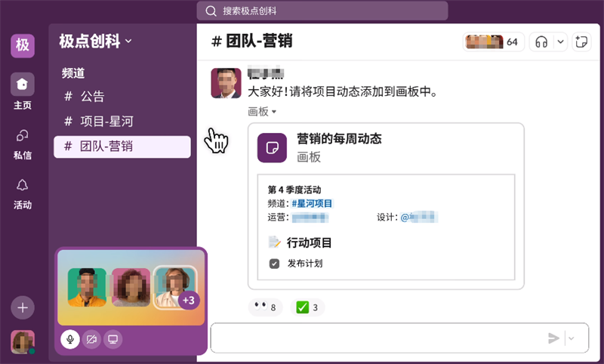
Task: Select the 项目-星河 channel
Action: (106, 122)
